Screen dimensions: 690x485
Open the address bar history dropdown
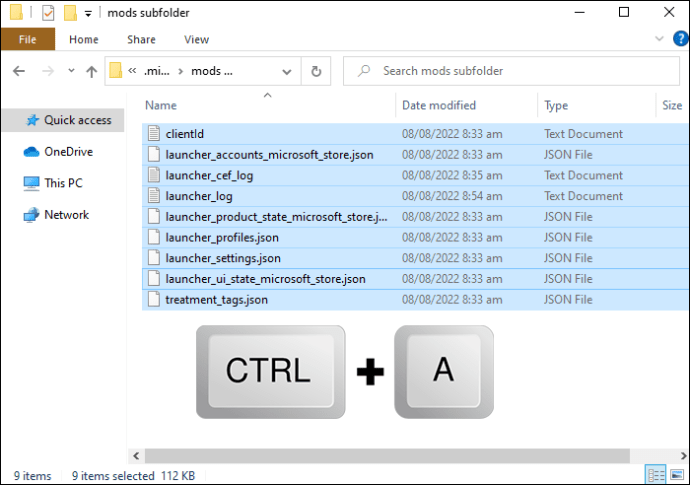287,71
